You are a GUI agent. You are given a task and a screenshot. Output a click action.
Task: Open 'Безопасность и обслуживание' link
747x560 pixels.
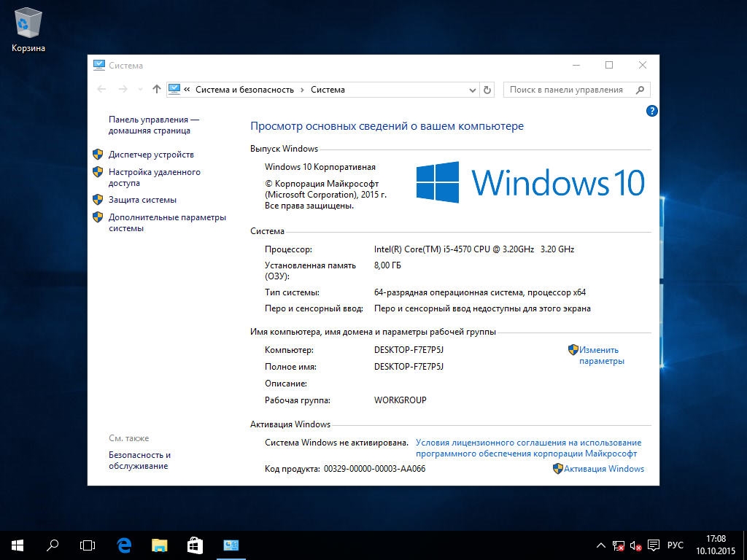pos(139,460)
